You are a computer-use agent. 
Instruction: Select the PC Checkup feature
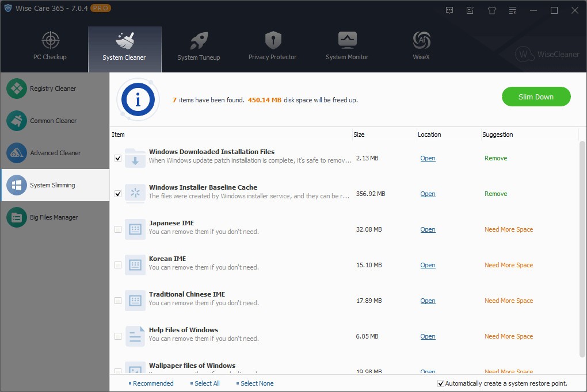click(50, 46)
